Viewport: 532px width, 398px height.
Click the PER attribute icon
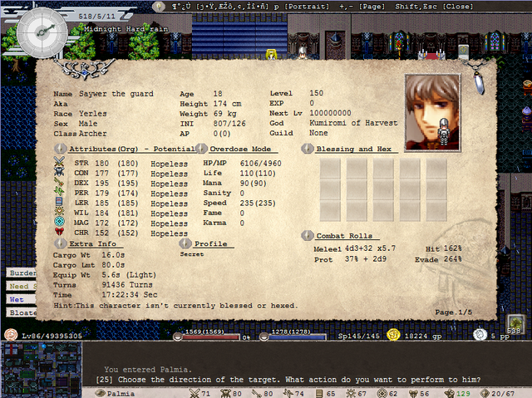(x=59, y=192)
